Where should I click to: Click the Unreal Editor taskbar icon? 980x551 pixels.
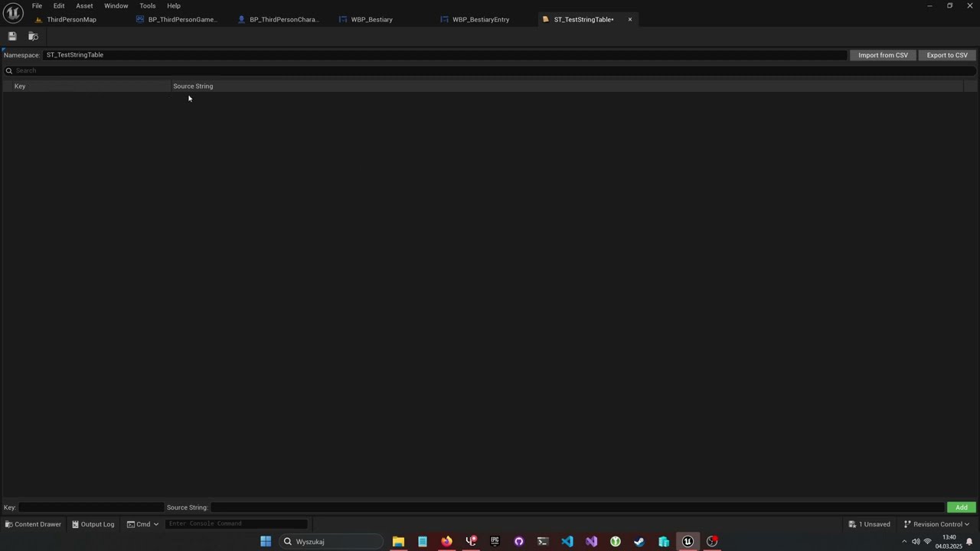pyautogui.click(x=688, y=542)
